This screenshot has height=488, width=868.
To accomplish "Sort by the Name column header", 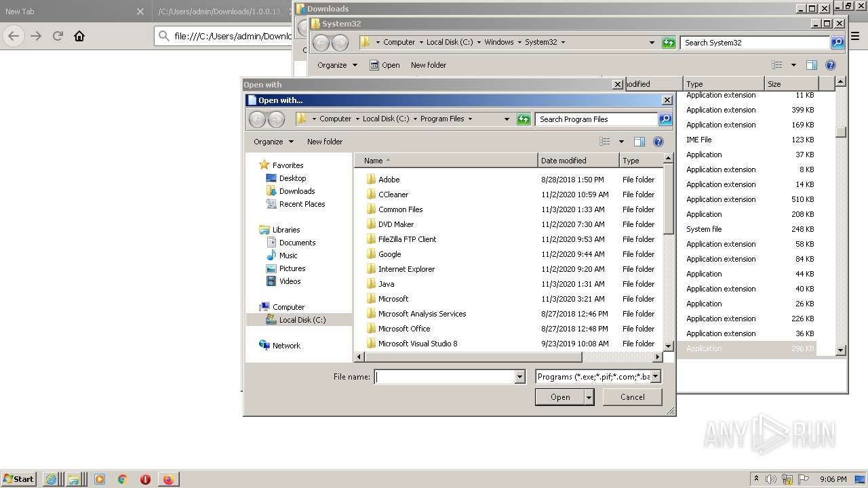I will pos(446,161).
